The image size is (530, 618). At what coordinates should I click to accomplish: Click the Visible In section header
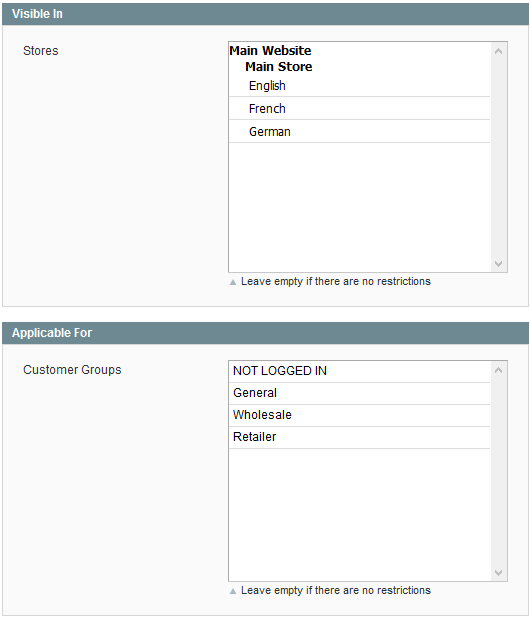265,14
